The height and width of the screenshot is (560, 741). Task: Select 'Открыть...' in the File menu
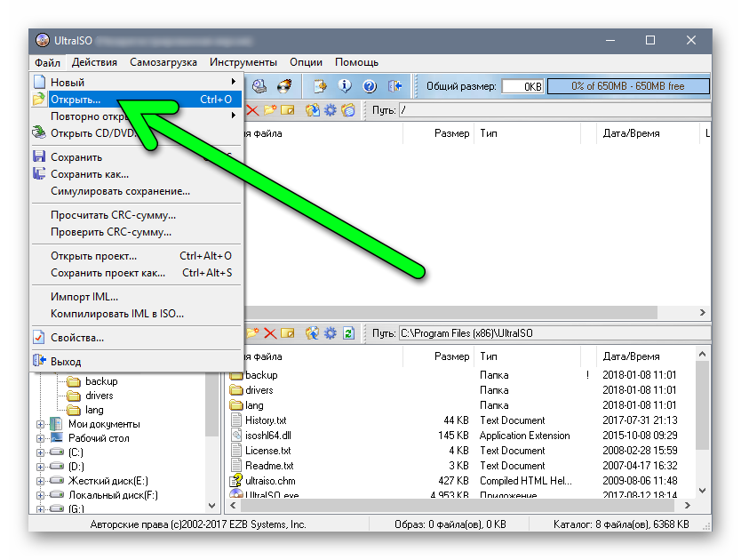pyautogui.click(x=76, y=100)
